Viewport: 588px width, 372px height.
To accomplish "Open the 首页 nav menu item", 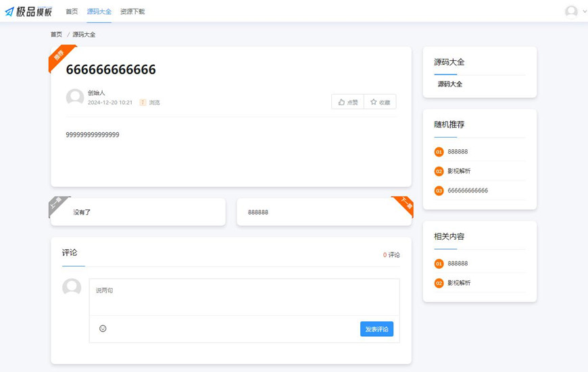I will [72, 11].
